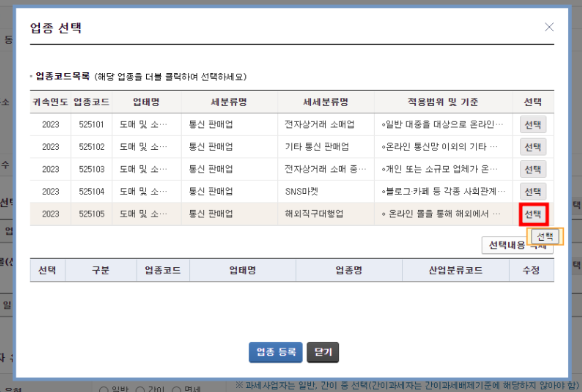
Task: Select the SNS마켓 row via its 선택 button
Action: [x=533, y=192]
